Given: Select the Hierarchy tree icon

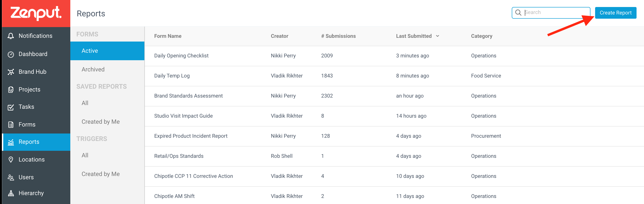Looking at the screenshot, I should [x=11, y=193].
